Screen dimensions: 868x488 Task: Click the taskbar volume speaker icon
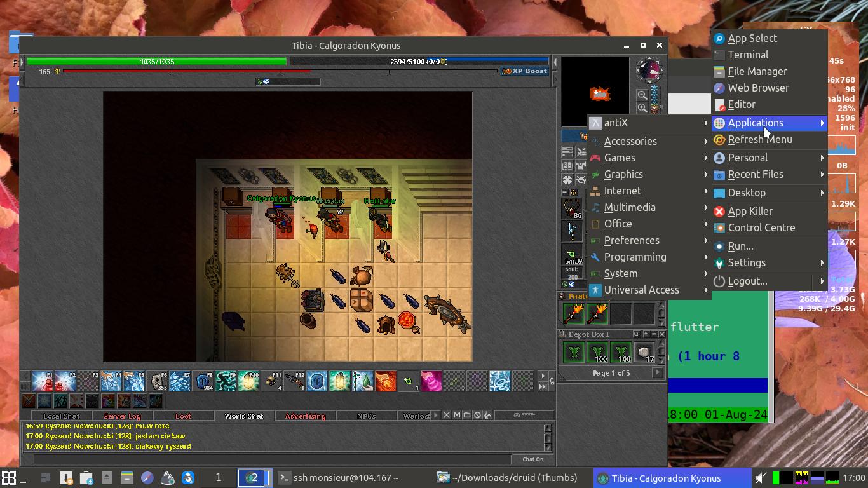(761, 478)
